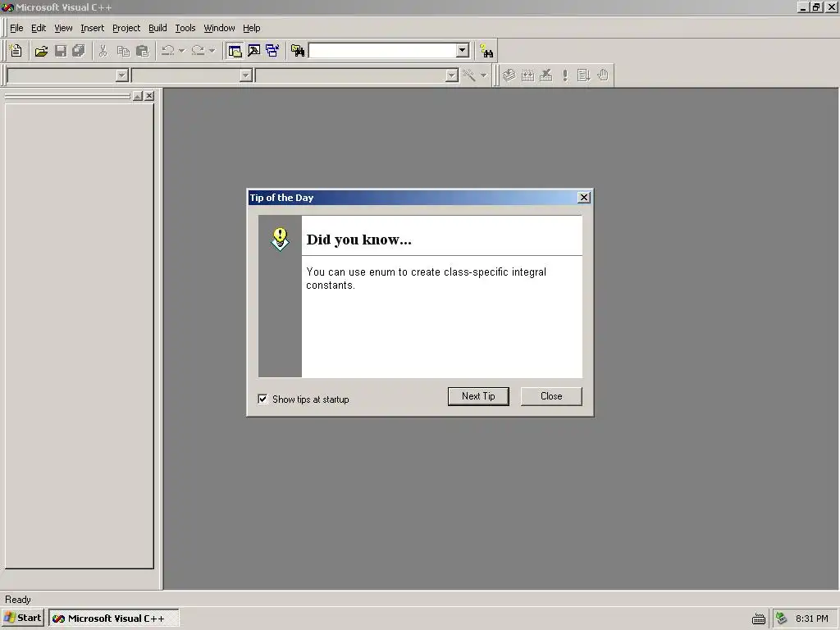Click the Insert Breakpoint hand icon

coord(603,75)
